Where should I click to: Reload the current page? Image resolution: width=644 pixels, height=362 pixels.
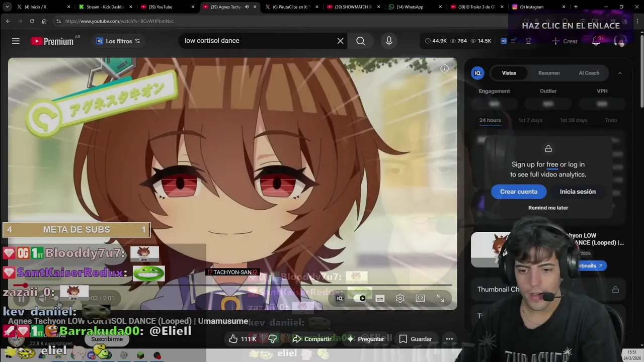tap(32, 21)
